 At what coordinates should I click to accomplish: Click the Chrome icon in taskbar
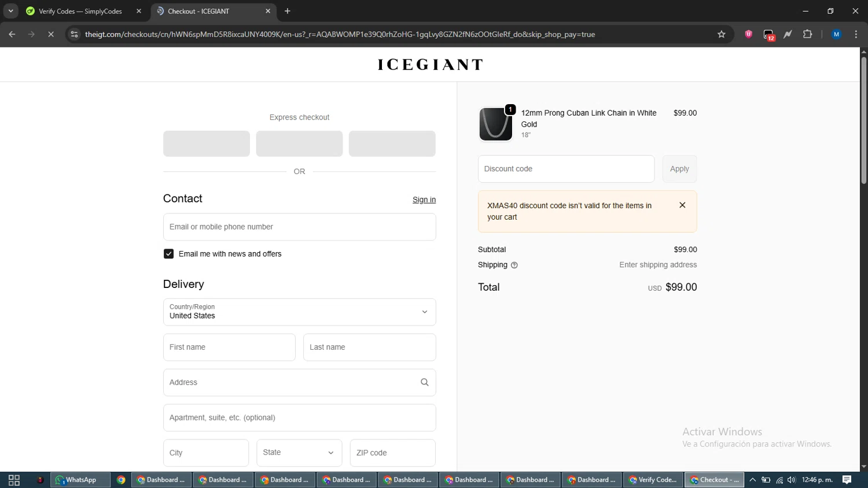[121, 480]
